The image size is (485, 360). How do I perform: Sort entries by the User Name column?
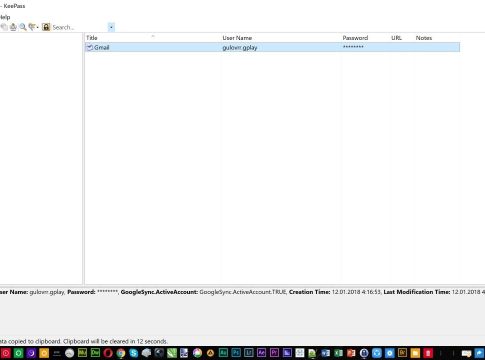coord(237,38)
